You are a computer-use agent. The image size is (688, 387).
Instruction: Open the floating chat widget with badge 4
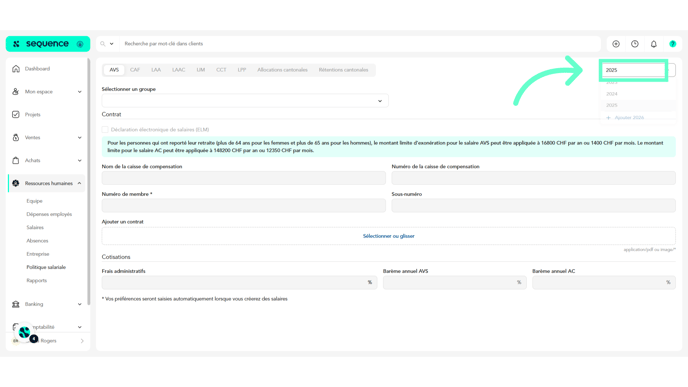[x=25, y=333]
